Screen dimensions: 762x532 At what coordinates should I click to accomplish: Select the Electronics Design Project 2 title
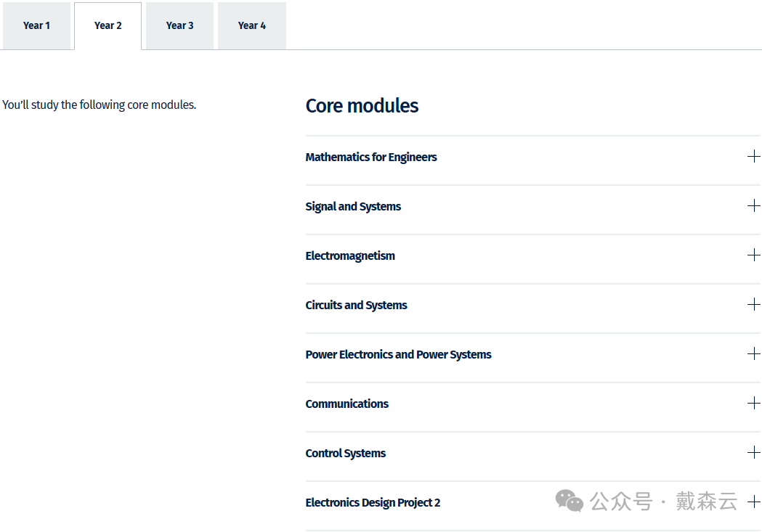pos(373,503)
